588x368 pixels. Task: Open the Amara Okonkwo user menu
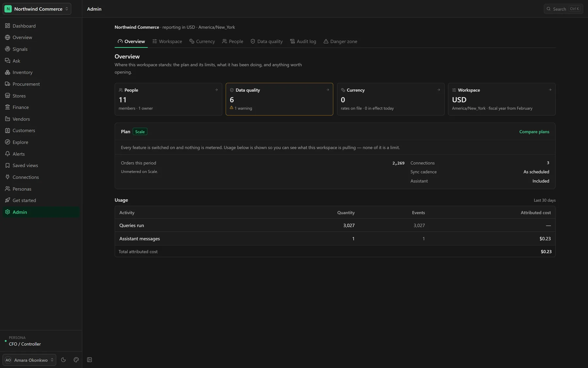tap(29, 360)
